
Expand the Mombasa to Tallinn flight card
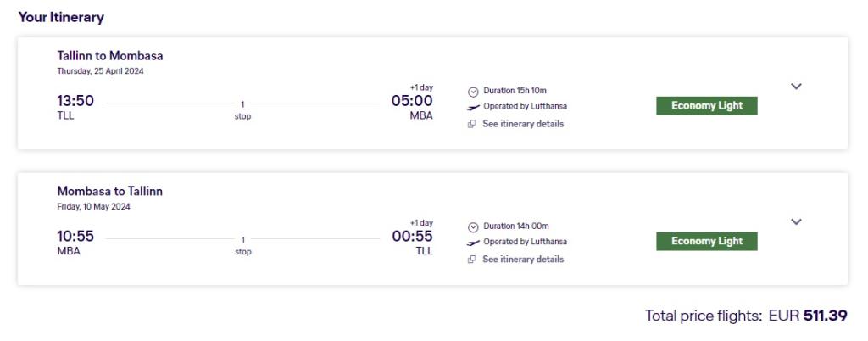pos(796,221)
